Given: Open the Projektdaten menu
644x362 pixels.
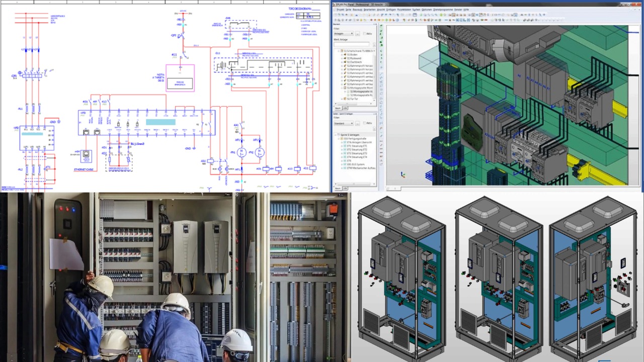Looking at the screenshot, I should 404,10.
